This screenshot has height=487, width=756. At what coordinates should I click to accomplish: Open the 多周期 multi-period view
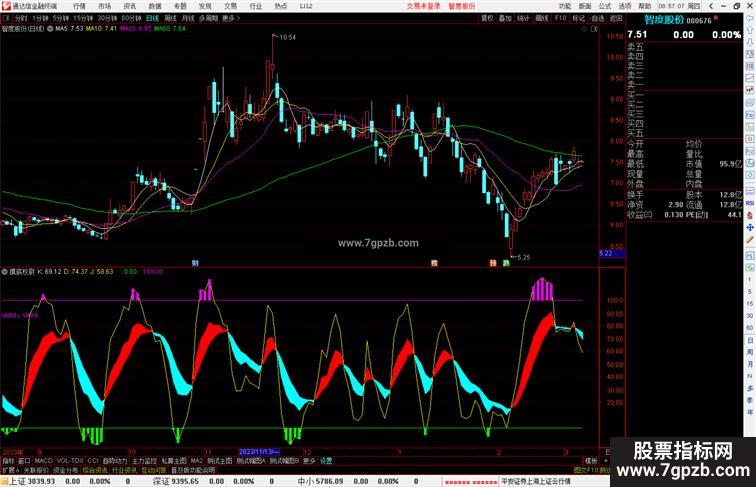click(x=208, y=18)
